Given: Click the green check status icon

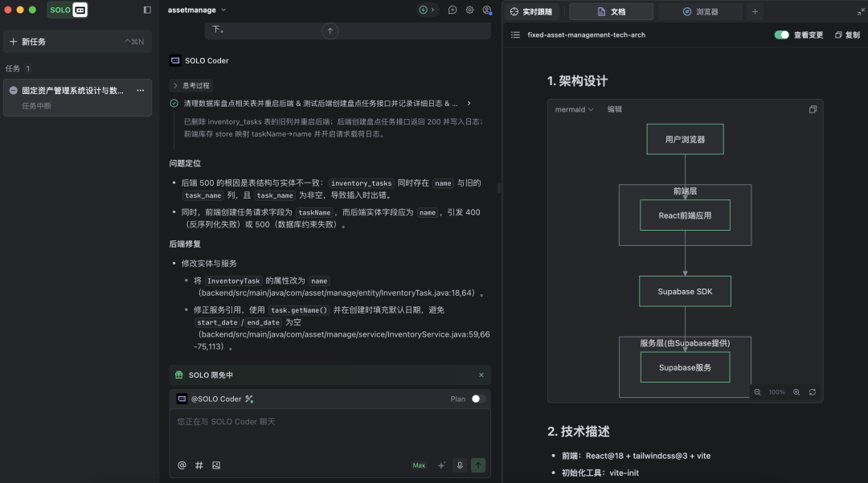Looking at the screenshot, I should pyautogui.click(x=174, y=104).
